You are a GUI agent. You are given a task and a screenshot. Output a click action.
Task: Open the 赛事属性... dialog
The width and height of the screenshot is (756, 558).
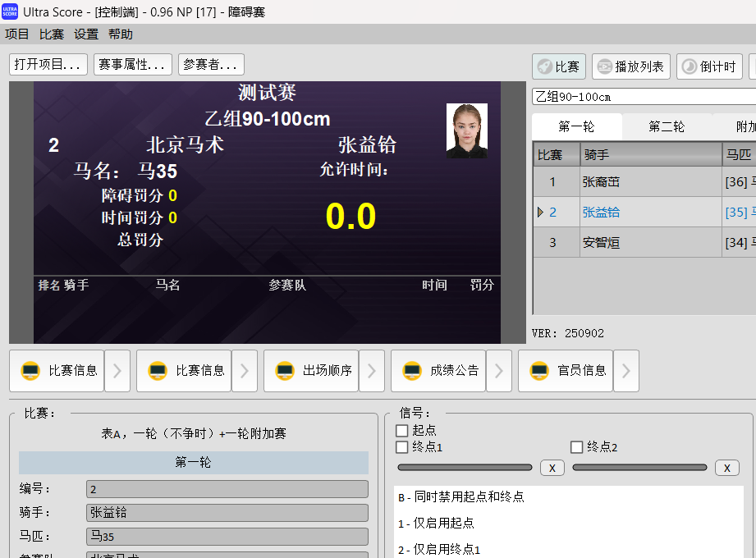132,65
